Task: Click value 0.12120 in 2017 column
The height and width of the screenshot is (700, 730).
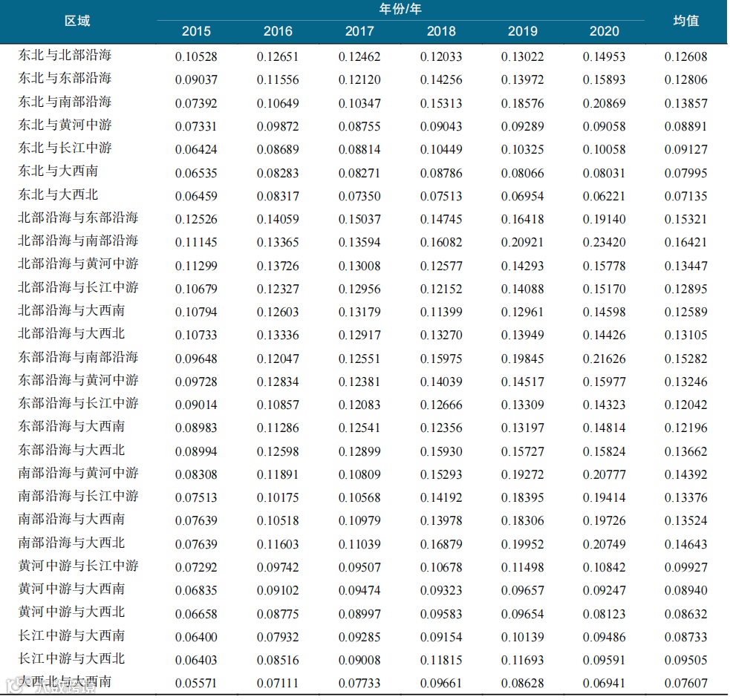Action: pyautogui.click(x=359, y=79)
